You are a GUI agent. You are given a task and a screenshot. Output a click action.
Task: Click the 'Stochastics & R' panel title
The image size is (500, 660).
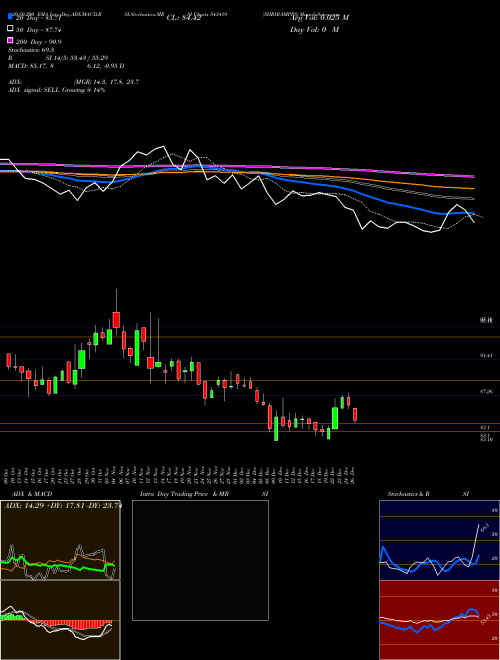(x=409, y=494)
